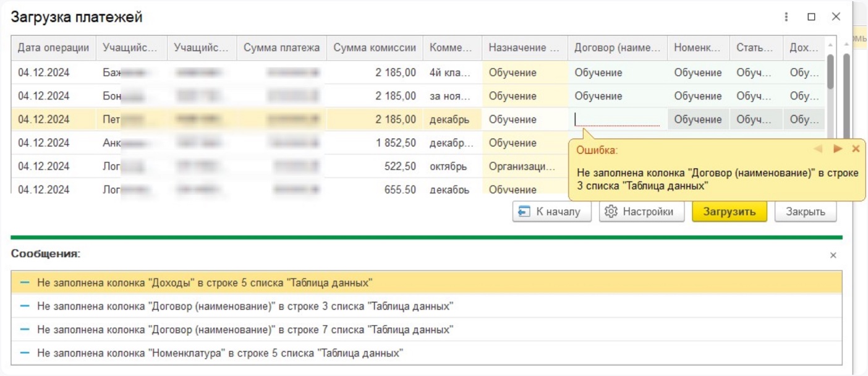
Task: Click the Сумма комиссии column header
Action: click(375, 48)
